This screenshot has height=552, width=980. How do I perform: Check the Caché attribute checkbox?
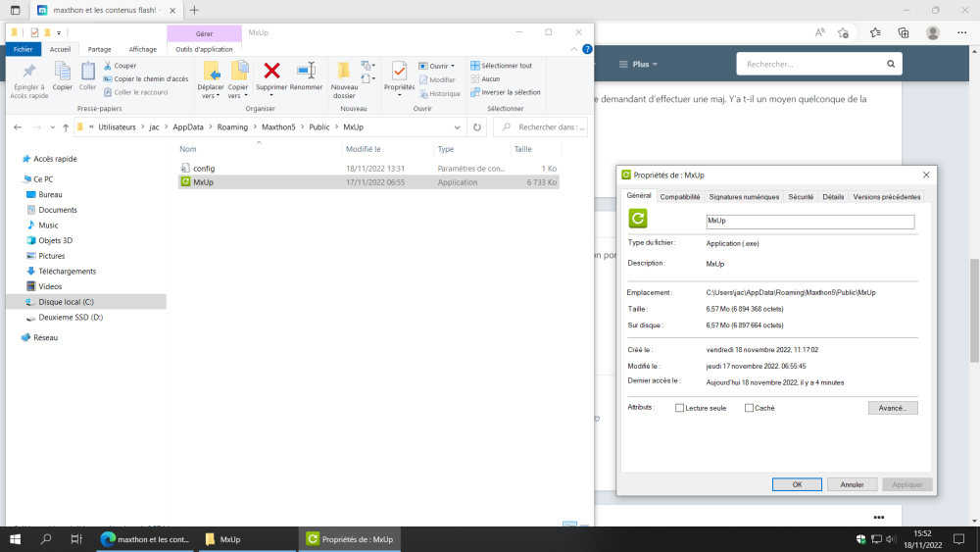[x=750, y=408]
